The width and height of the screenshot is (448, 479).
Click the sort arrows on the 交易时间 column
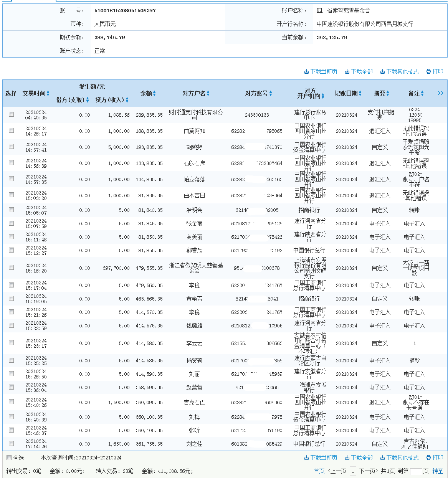[x=49, y=93]
